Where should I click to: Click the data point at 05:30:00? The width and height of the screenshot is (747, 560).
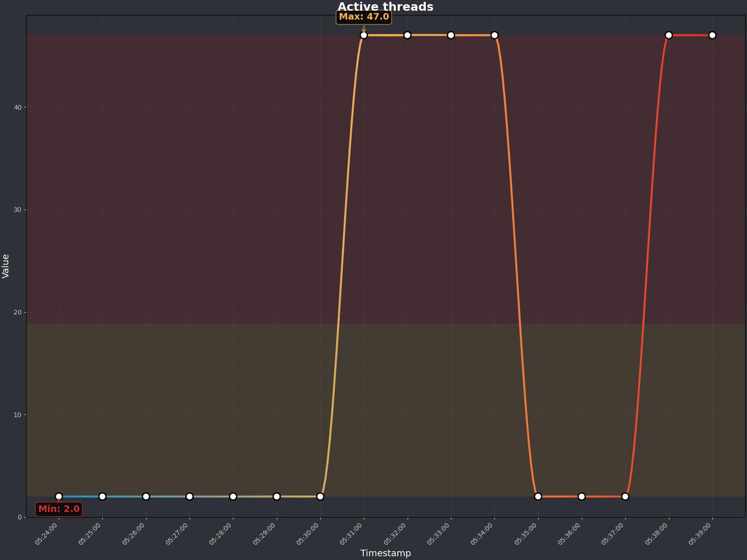point(320,497)
